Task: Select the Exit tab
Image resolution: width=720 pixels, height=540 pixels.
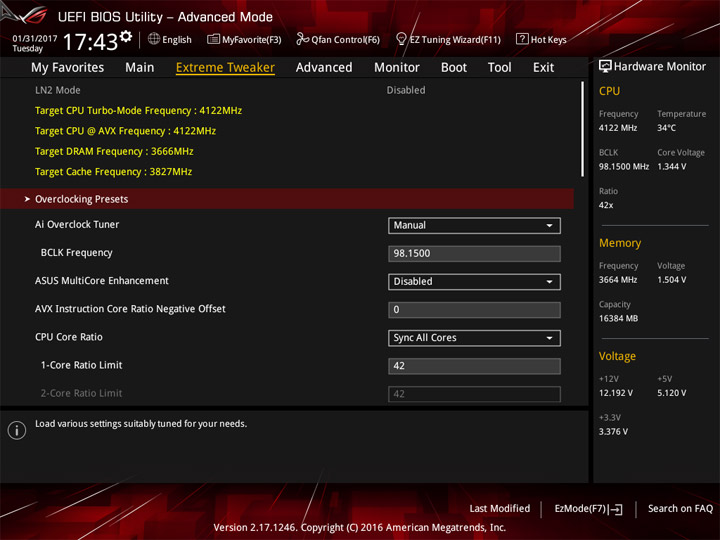Action: 543,68
